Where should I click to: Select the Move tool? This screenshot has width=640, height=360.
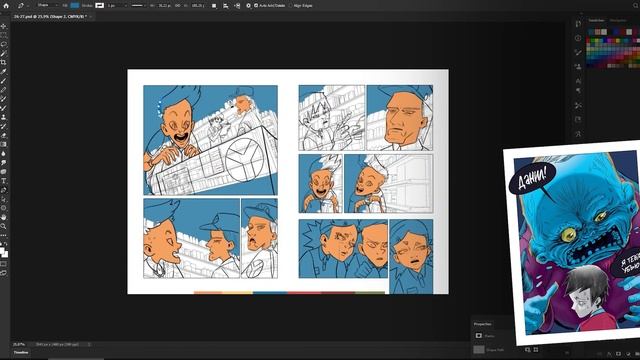coord(4,27)
